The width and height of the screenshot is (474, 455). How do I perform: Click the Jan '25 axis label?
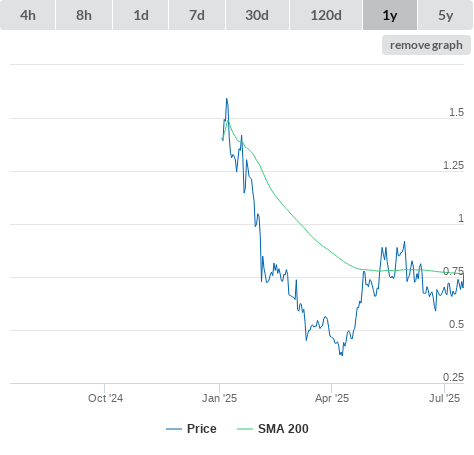219,398
